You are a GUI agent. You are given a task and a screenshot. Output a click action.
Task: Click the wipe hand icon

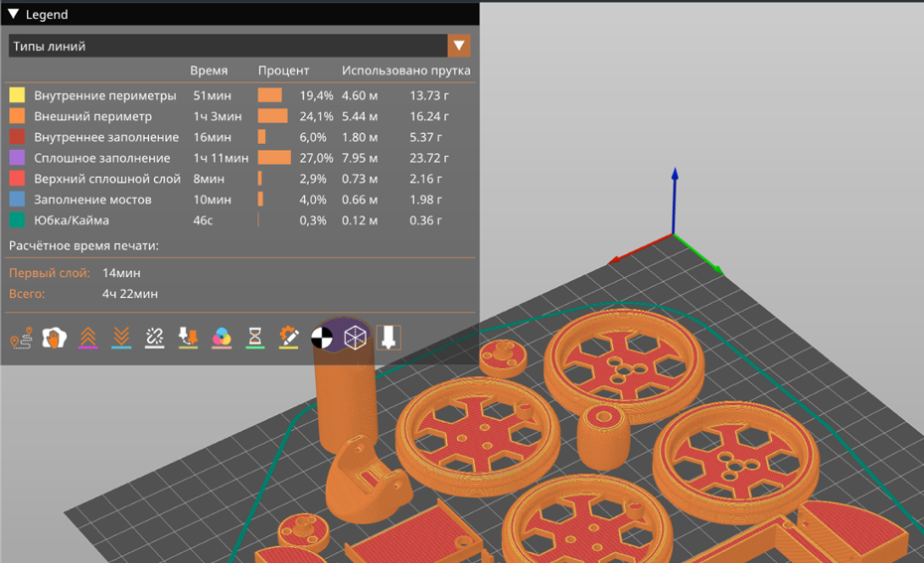[x=54, y=338]
